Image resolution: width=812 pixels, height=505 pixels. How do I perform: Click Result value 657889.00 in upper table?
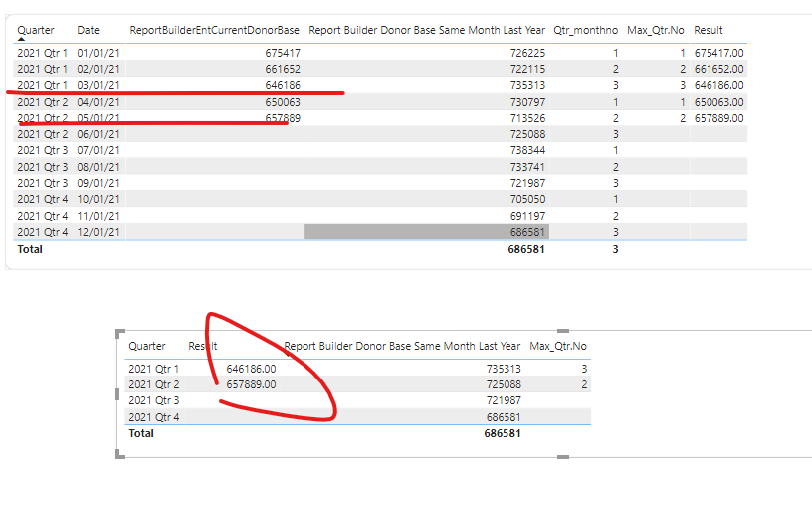(x=718, y=118)
